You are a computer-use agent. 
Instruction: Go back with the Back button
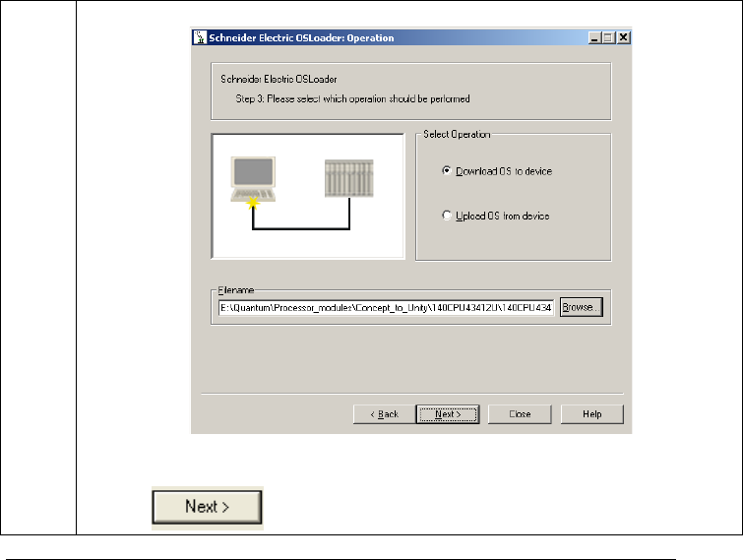click(384, 414)
